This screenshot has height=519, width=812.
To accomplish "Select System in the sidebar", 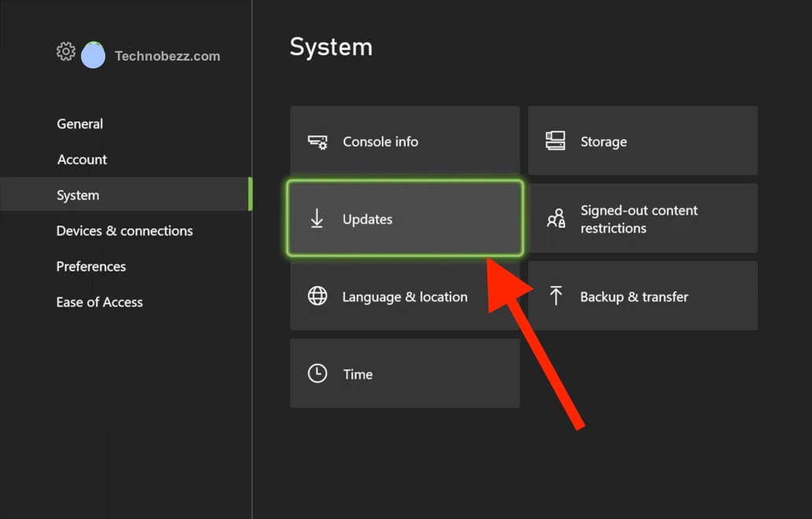I will [x=78, y=195].
